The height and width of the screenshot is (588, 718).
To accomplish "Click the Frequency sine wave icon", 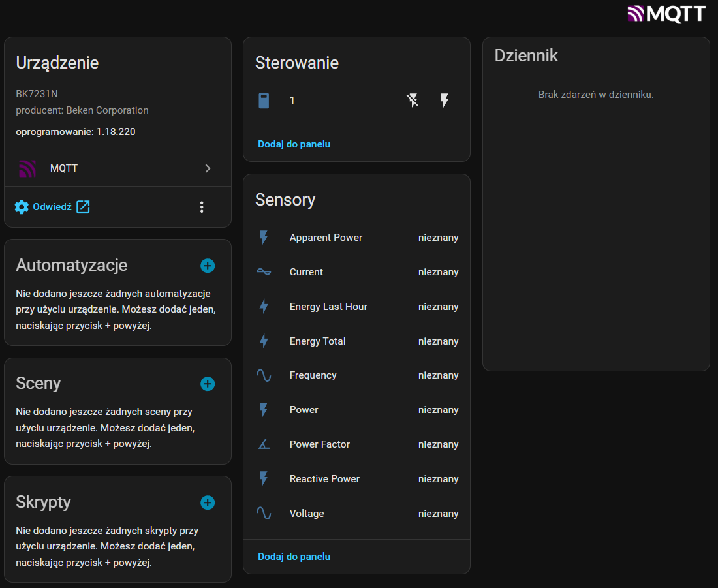I will (264, 375).
